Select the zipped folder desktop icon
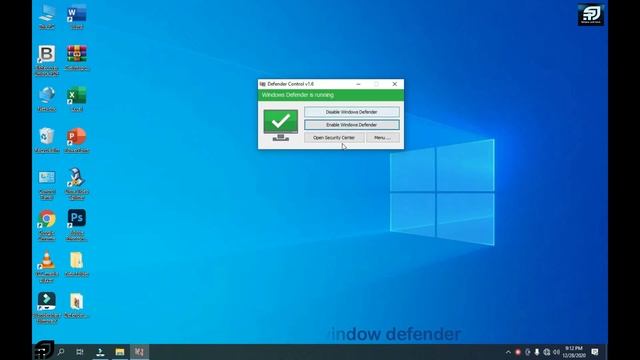Viewport: 640px width, 360px height. pyautogui.click(x=77, y=264)
